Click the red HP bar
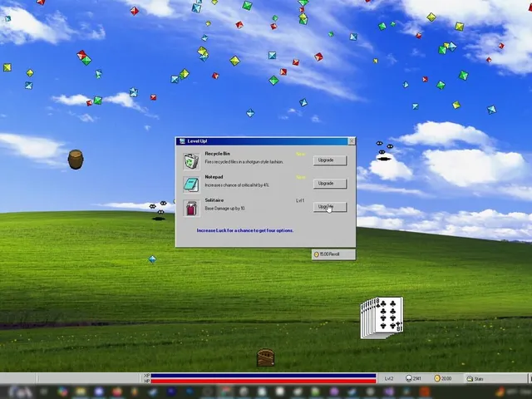 (264, 381)
